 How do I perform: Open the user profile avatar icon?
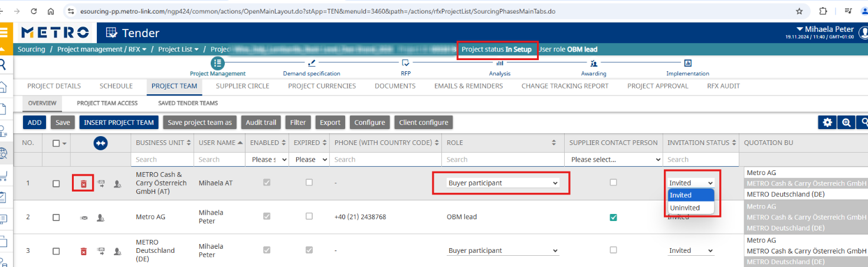863,33
